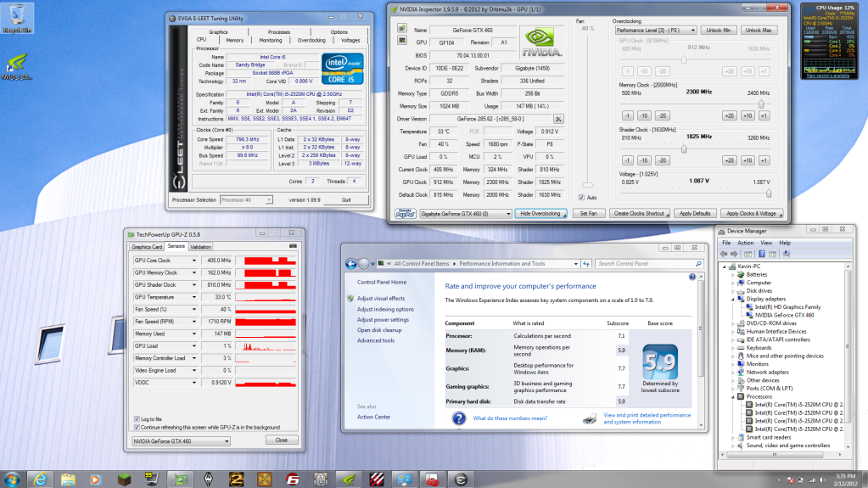Open E-LEET Processor Selection dropdown
Viewport: 868px width, 488px height.
(x=246, y=200)
